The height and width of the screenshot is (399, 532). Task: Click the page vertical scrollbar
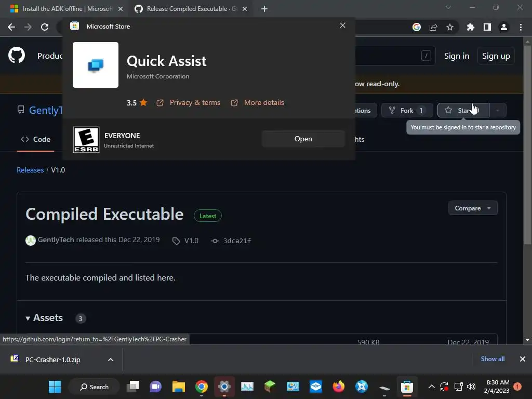[x=527, y=144]
